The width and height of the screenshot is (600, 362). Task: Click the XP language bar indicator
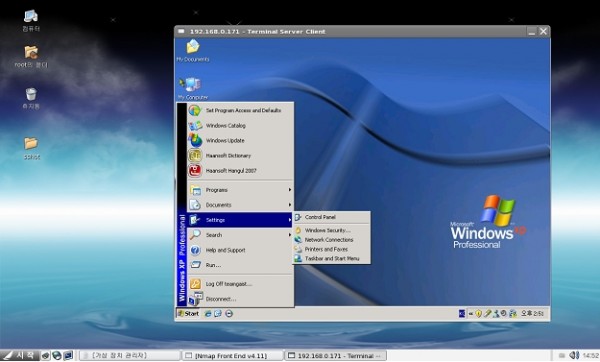[462, 313]
